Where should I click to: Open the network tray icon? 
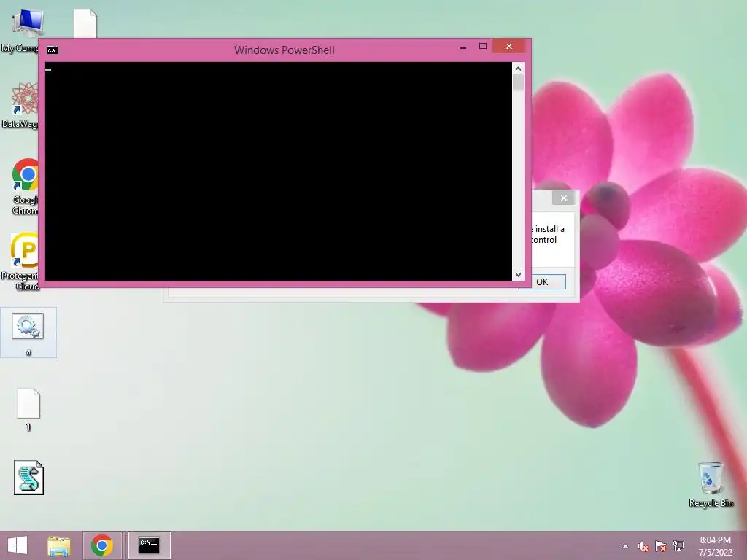[x=678, y=547]
